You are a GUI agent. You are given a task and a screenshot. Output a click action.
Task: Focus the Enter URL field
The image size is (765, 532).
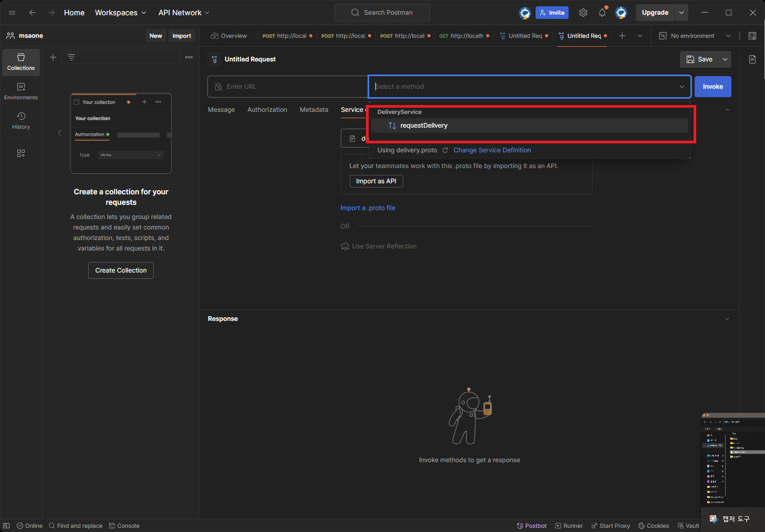[x=288, y=87]
